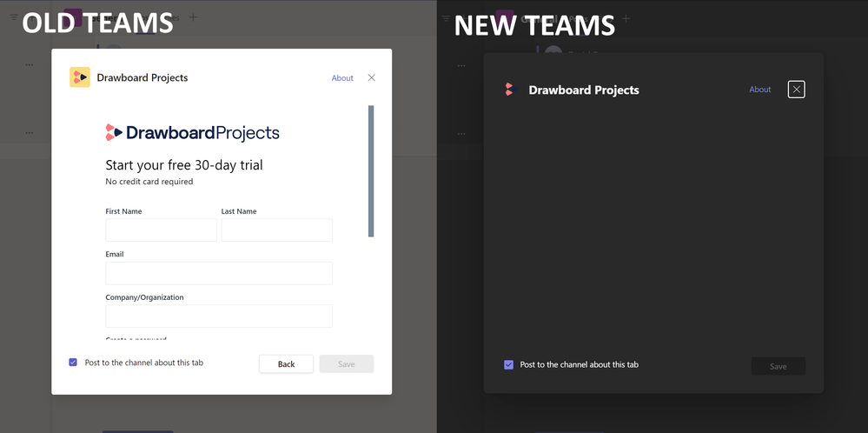The image size is (868, 433).
Task: Open the About link in old Teams dialog
Action: point(342,78)
